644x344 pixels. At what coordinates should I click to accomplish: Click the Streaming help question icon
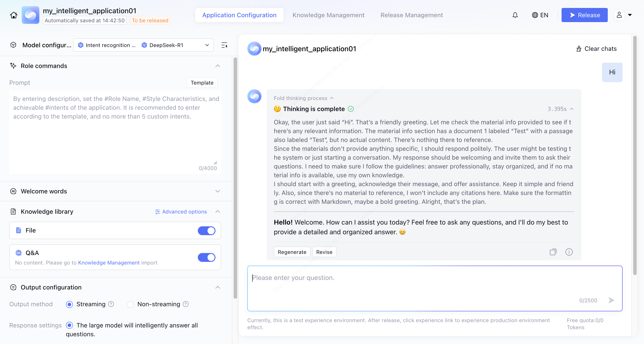tap(111, 304)
